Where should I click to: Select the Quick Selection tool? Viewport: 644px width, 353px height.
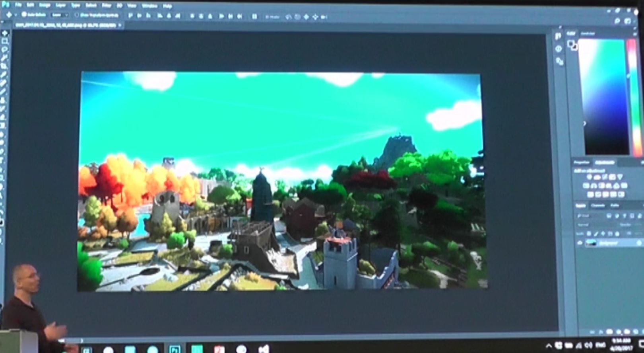(x=5, y=58)
